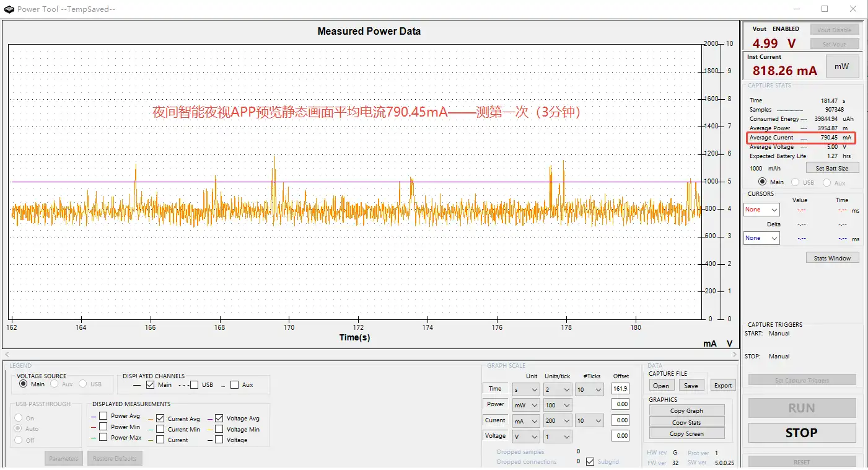868x470 pixels.
Task: Click the Set Batt Size button
Action: pyautogui.click(x=832, y=168)
